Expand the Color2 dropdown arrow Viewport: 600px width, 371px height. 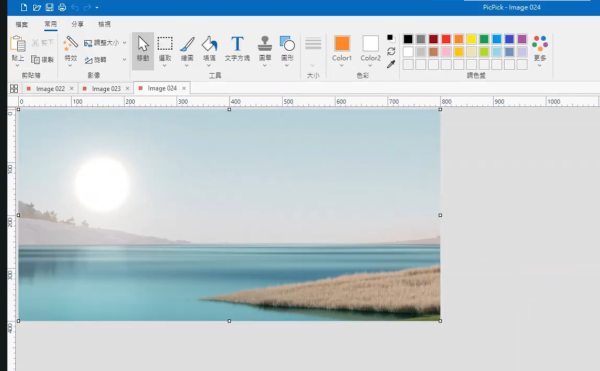coord(370,66)
